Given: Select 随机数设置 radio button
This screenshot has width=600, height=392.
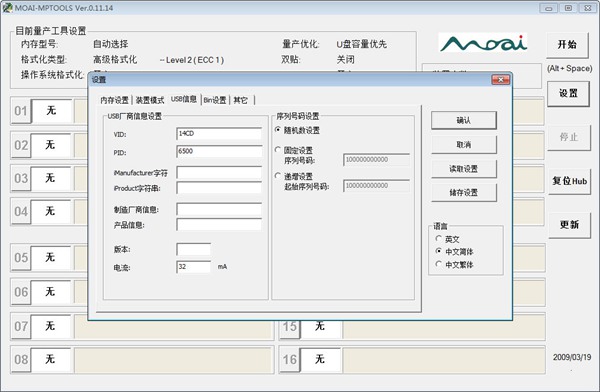Looking at the screenshot, I should click(297, 130).
